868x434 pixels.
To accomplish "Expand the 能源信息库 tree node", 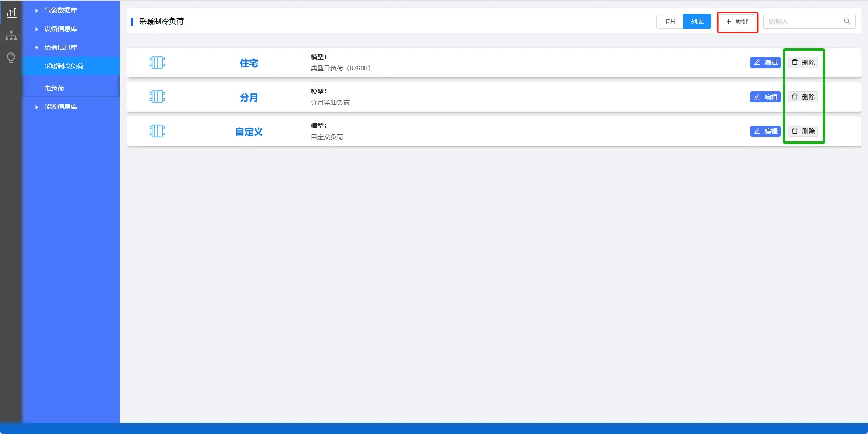I will pyautogui.click(x=37, y=107).
